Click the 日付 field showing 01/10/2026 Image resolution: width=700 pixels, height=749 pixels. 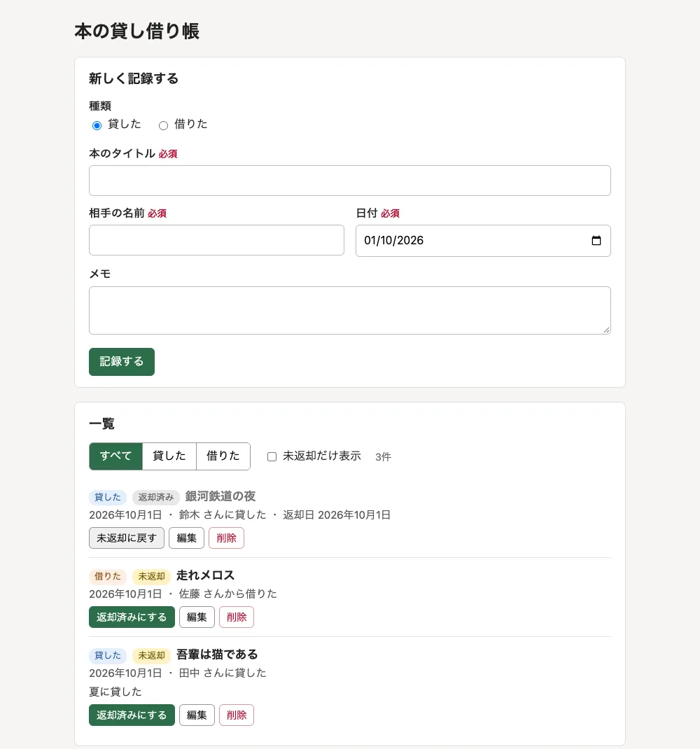point(483,241)
